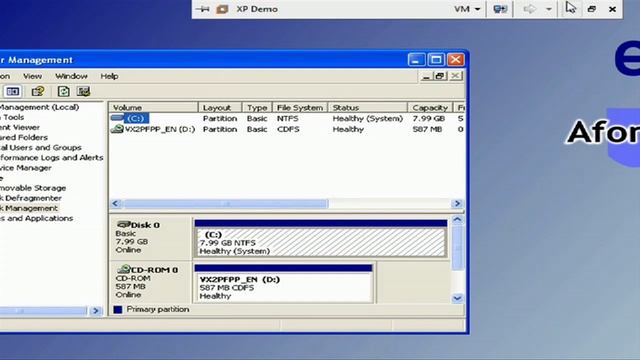Click the Refresh toolbar icon
Viewport: 640px width, 360px height.
(x=63, y=91)
